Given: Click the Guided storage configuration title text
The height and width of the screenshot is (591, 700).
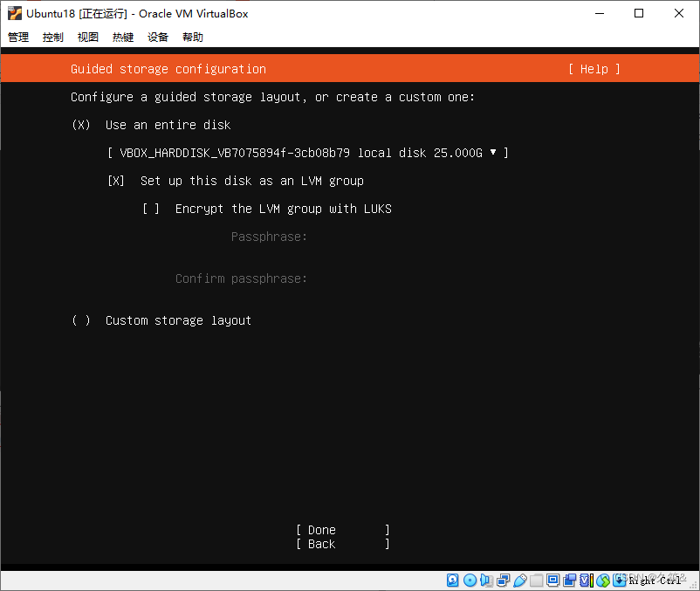Looking at the screenshot, I should 168,69.
